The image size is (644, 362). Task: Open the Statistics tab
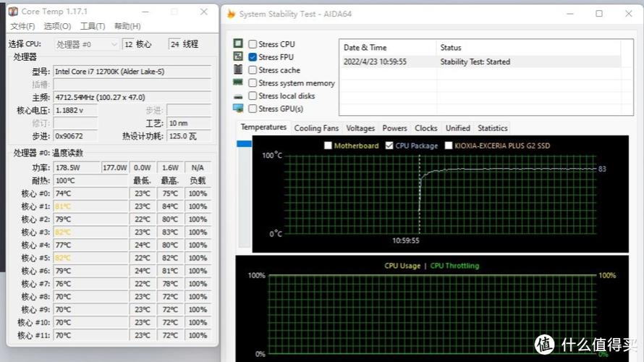point(492,128)
